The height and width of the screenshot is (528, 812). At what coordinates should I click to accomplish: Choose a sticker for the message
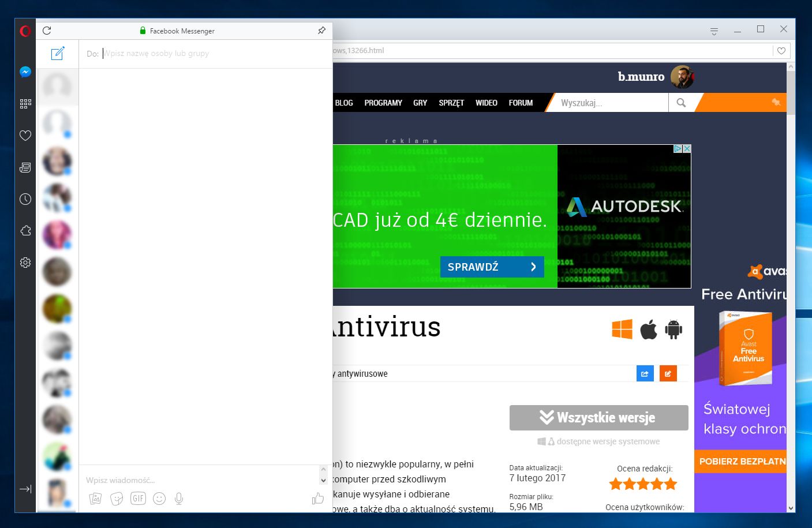(117, 499)
